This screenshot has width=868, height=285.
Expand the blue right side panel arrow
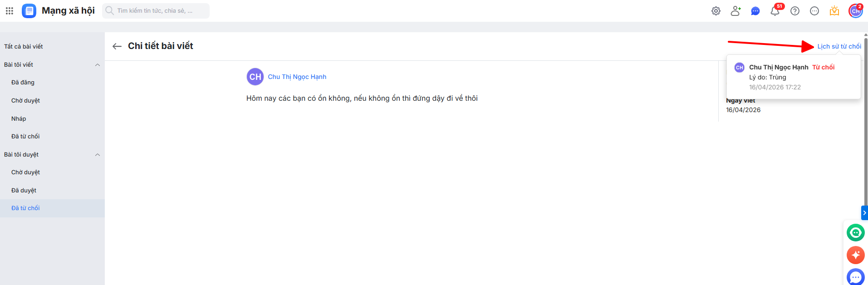tap(864, 213)
